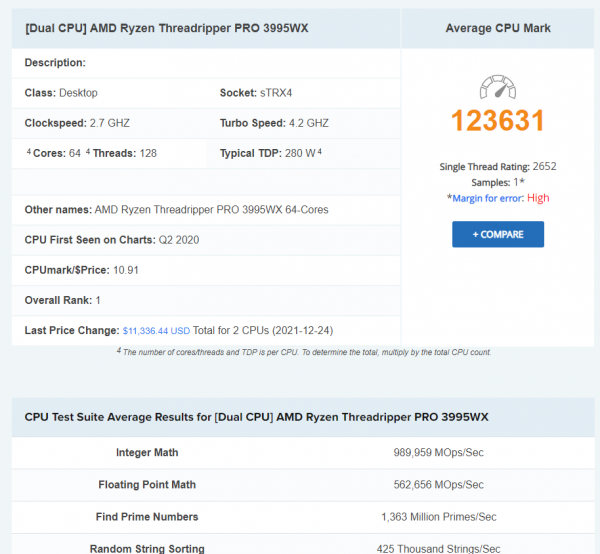Open the $11,336.44 USD price link

[x=156, y=331]
